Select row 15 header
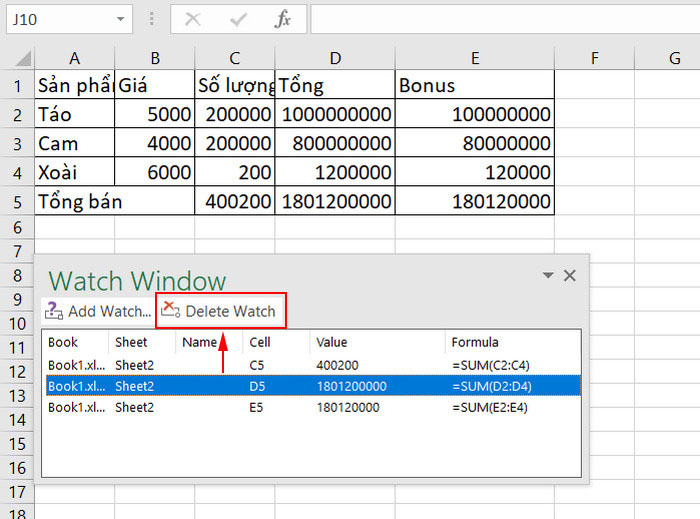This screenshot has height=519, width=700. coord(17,444)
